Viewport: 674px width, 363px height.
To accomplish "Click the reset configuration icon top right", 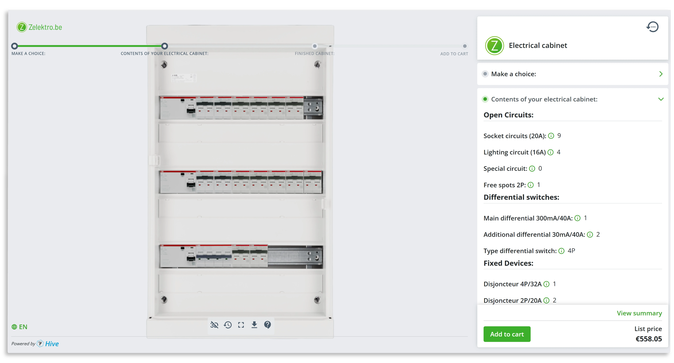I will click(x=653, y=27).
